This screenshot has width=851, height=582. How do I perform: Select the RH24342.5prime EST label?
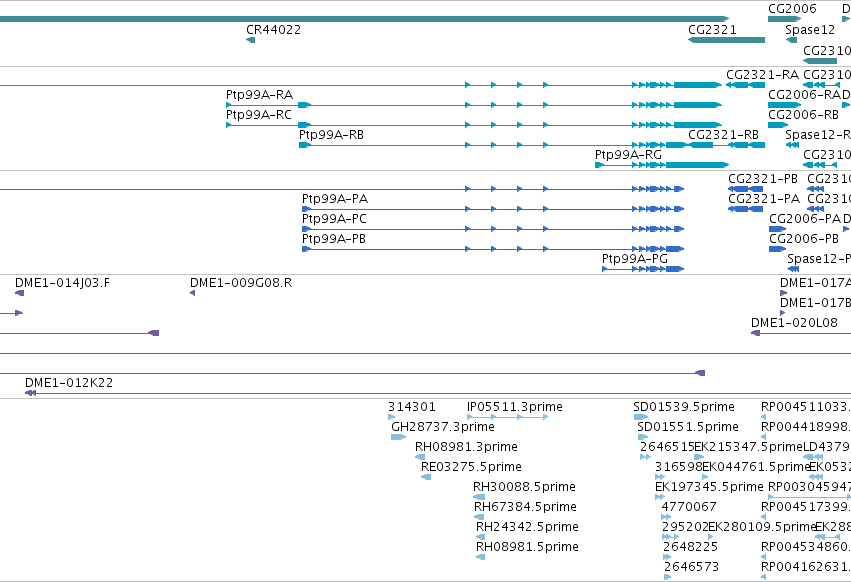point(527,528)
